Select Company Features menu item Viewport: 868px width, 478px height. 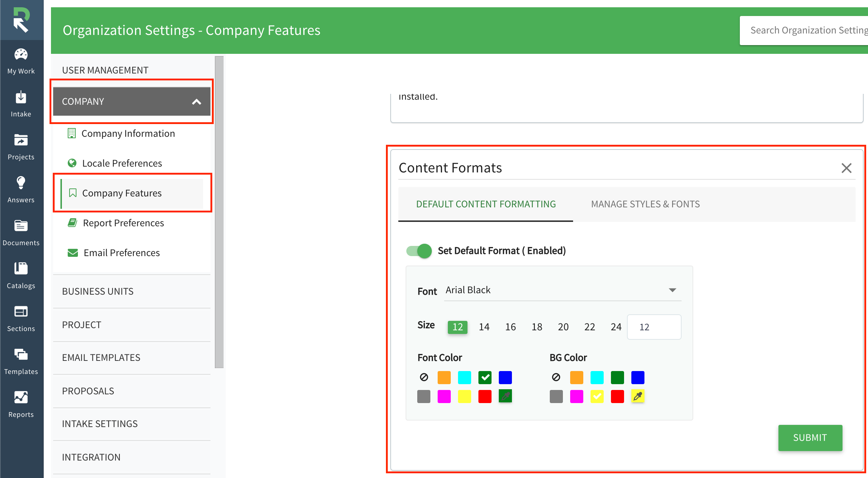point(132,193)
